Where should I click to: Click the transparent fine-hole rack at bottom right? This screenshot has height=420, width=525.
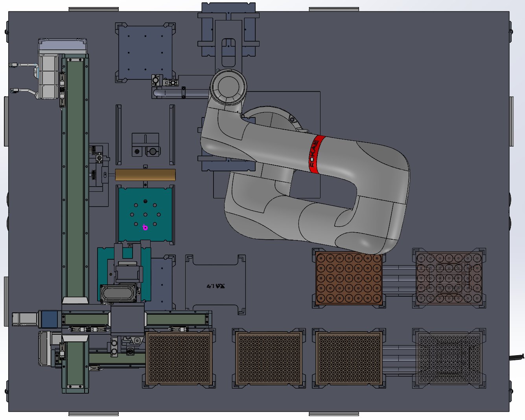click(449, 358)
